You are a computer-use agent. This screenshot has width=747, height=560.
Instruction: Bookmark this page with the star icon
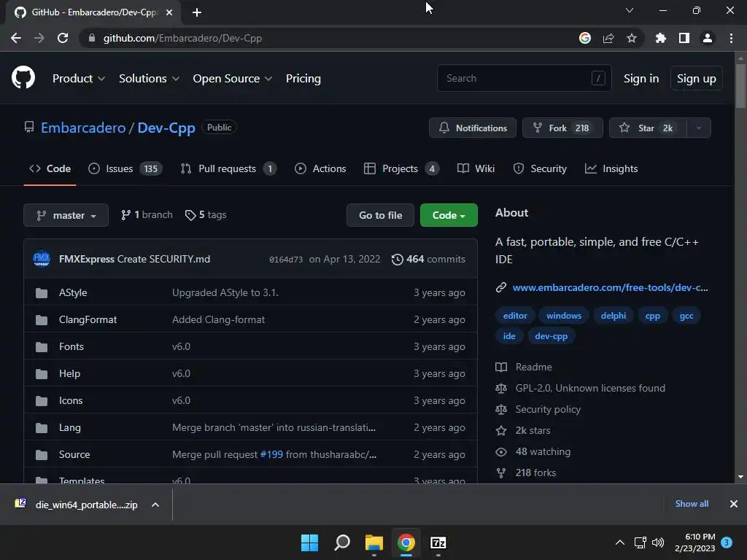click(x=631, y=38)
